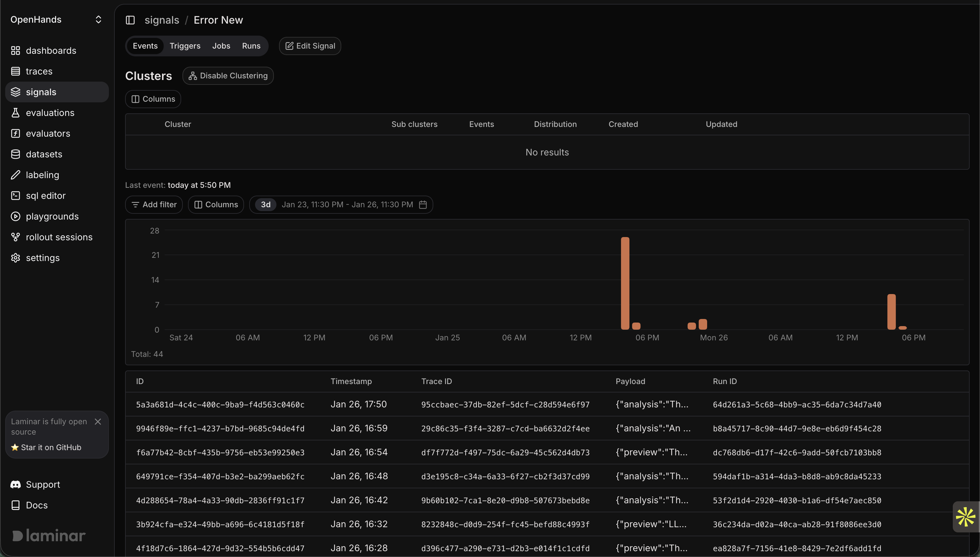The image size is (980, 557).
Task: Open the calendar date picker
Action: (x=423, y=204)
